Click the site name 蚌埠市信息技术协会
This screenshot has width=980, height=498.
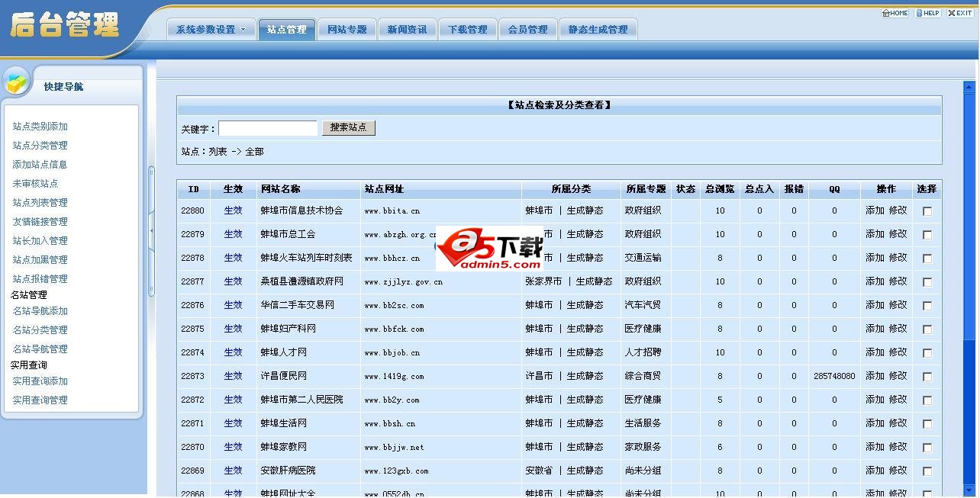click(x=301, y=210)
